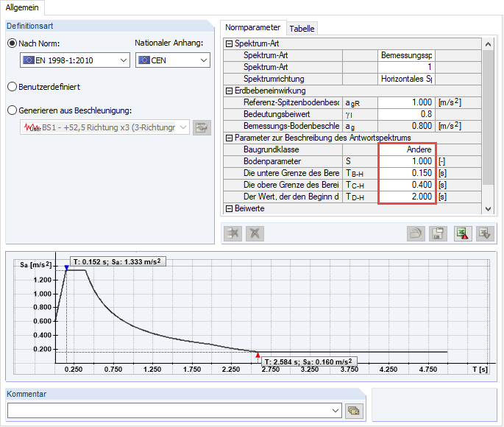504x427 pixels.
Task: Click the Baugrundklasse value Andere
Action: [x=407, y=149]
